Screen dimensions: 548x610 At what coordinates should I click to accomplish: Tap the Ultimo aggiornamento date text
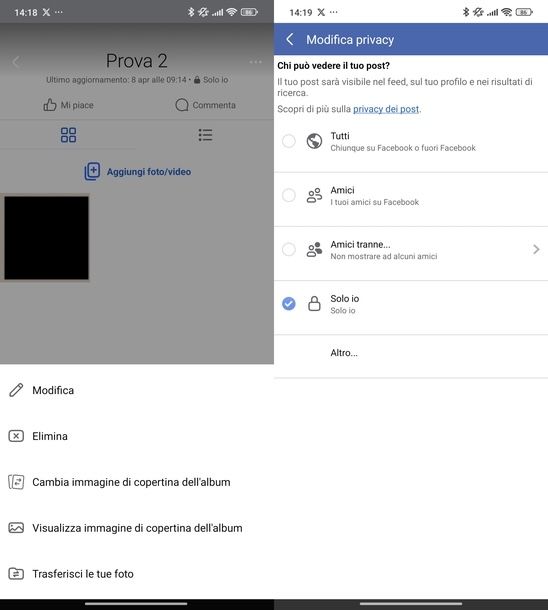(116, 80)
